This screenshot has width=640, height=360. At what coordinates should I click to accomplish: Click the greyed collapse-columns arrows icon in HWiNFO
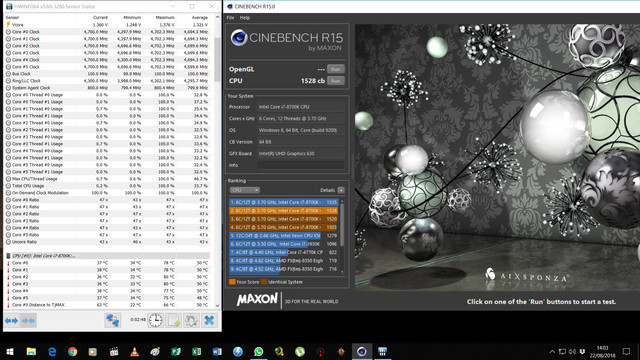tap(28, 320)
